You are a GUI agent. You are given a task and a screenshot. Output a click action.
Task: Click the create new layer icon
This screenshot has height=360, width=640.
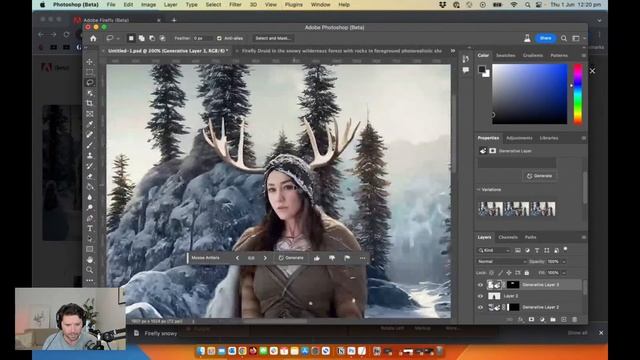[564, 320]
